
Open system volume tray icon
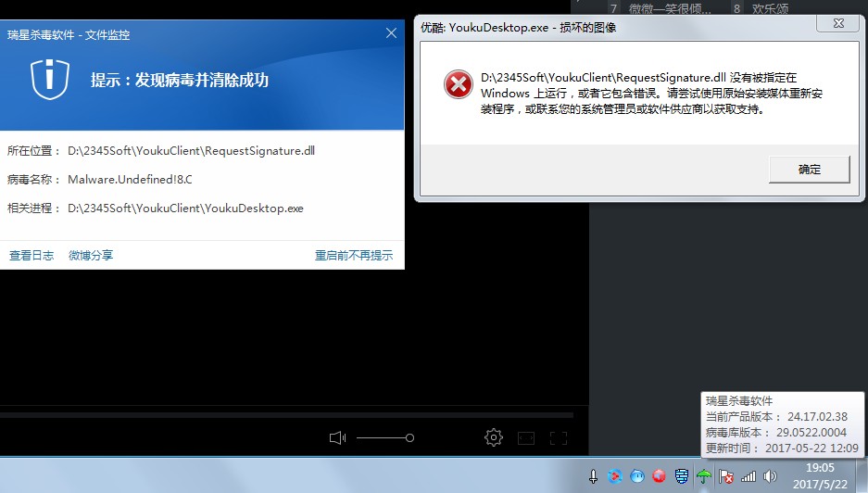(x=770, y=475)
